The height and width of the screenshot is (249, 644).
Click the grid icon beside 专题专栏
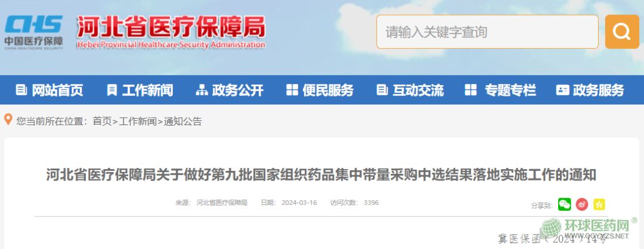click(x=470, y=90)
